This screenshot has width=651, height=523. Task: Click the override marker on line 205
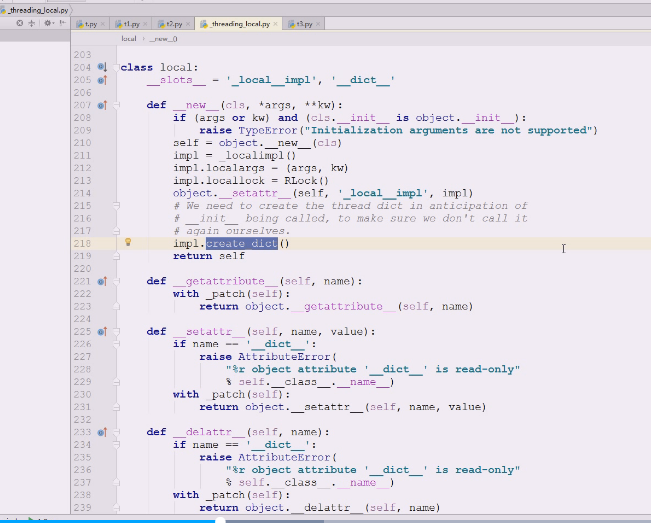[102, 80]
